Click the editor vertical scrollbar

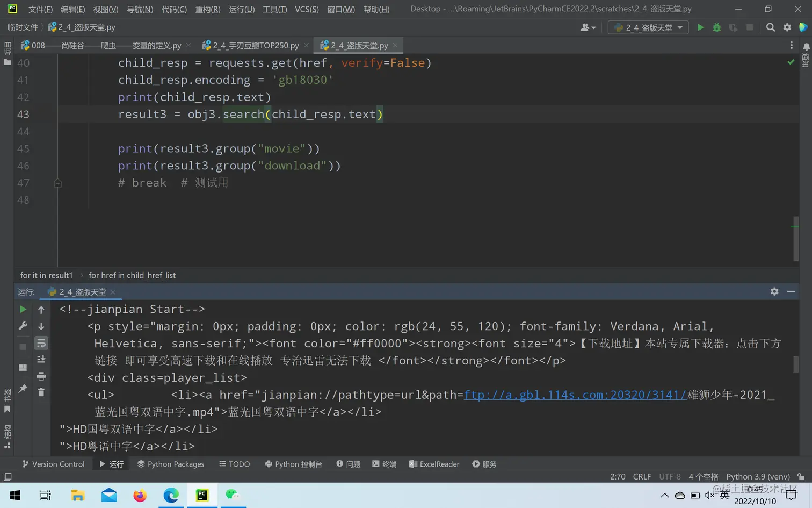pyautogui.click(x=796, y=238)
